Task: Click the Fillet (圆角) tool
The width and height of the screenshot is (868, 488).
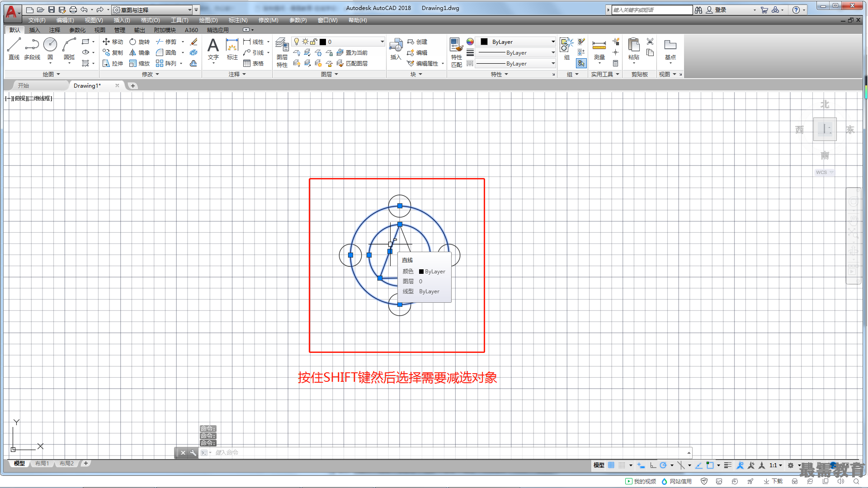Action: coord(166,52)
